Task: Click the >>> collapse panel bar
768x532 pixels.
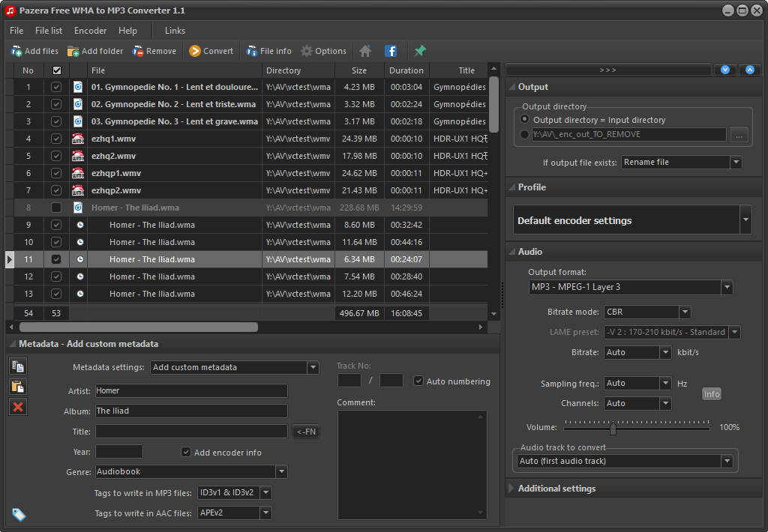Action: click(607, 70)
